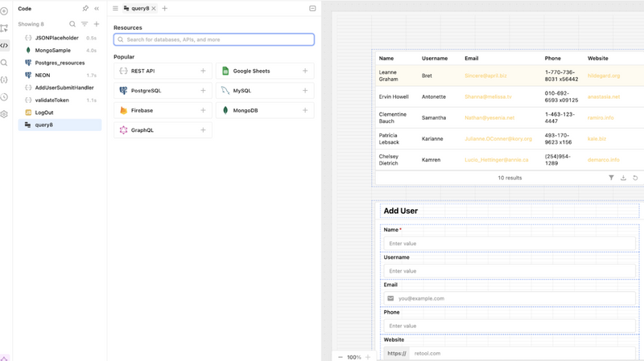Open the anastasia.net website link

604,96
